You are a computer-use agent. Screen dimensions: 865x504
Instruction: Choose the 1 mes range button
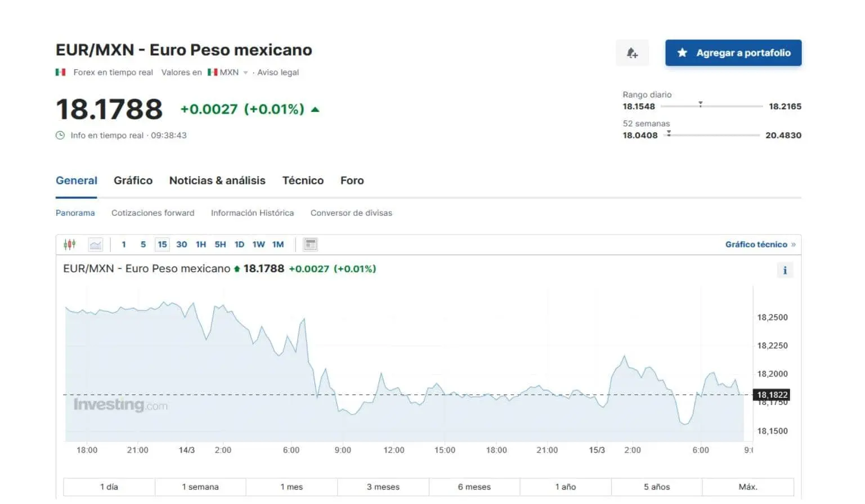coord(292,487)
